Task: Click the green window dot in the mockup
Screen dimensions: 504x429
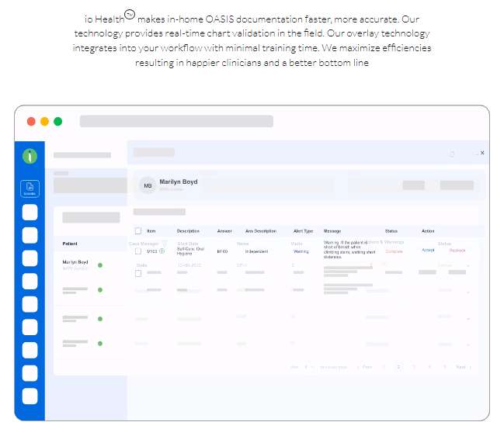Action: 58,121
